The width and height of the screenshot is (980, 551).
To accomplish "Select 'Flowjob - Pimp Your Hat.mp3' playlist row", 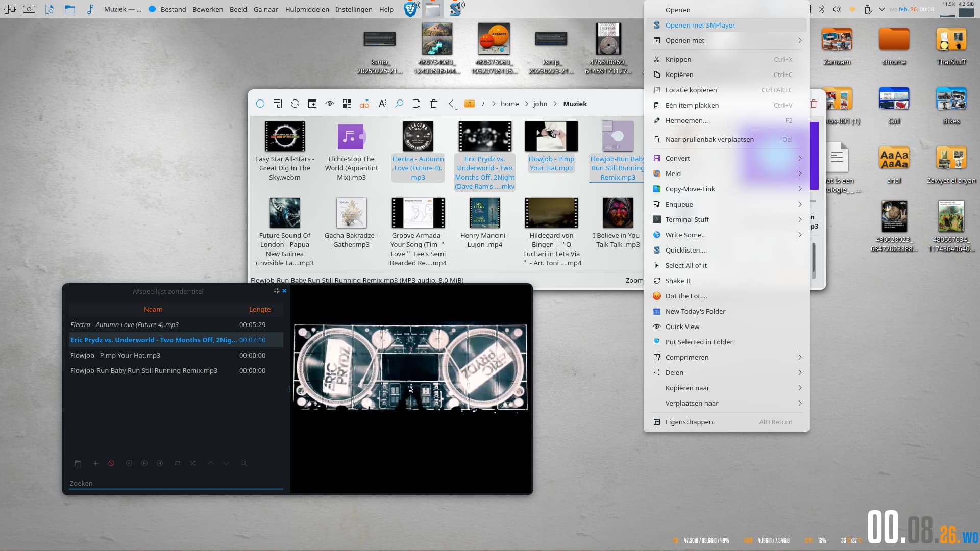I will point(176,355).
